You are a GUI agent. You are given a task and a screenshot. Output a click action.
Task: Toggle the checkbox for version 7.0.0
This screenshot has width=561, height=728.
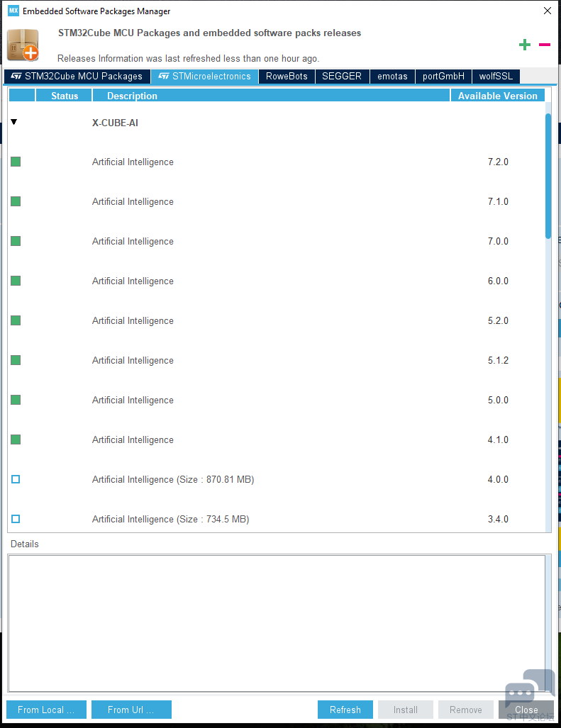tap(16, 241)
